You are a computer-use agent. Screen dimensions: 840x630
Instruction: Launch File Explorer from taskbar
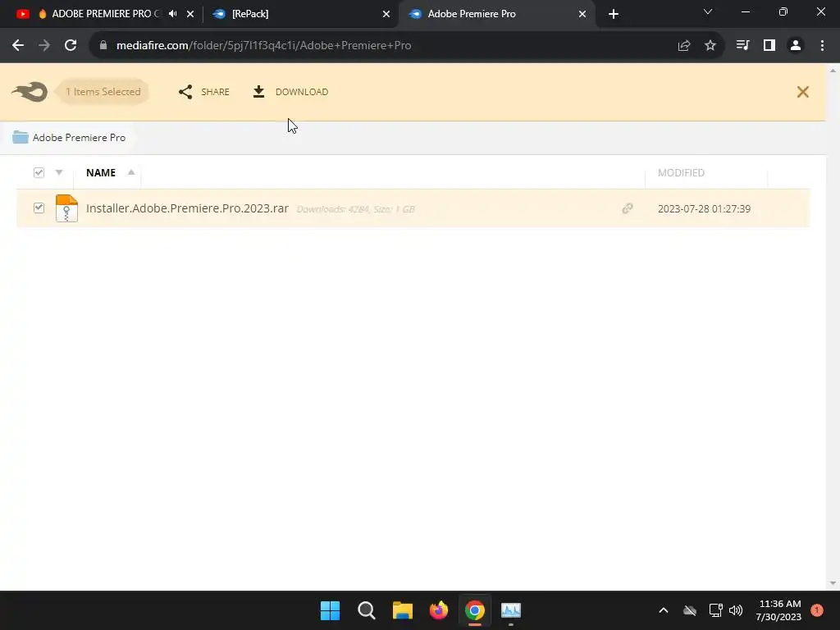click(402, 610)
